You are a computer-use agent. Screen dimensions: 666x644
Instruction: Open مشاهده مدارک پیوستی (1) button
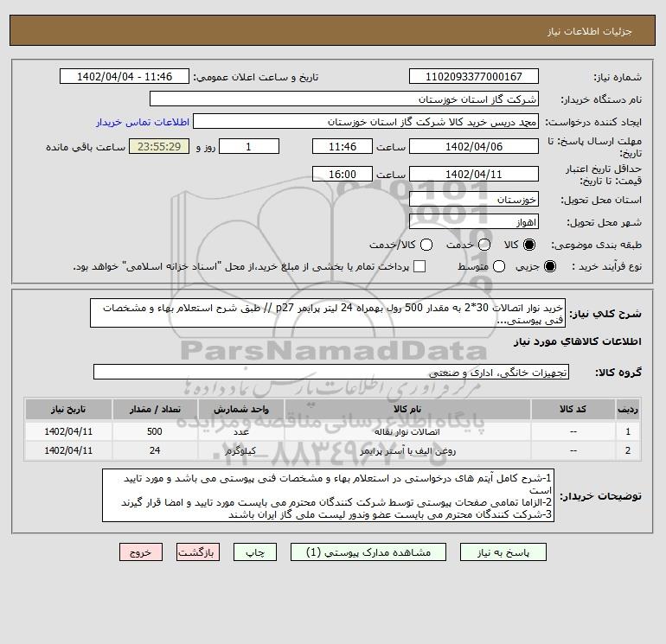pyautogui.click(x=368, y=552)
